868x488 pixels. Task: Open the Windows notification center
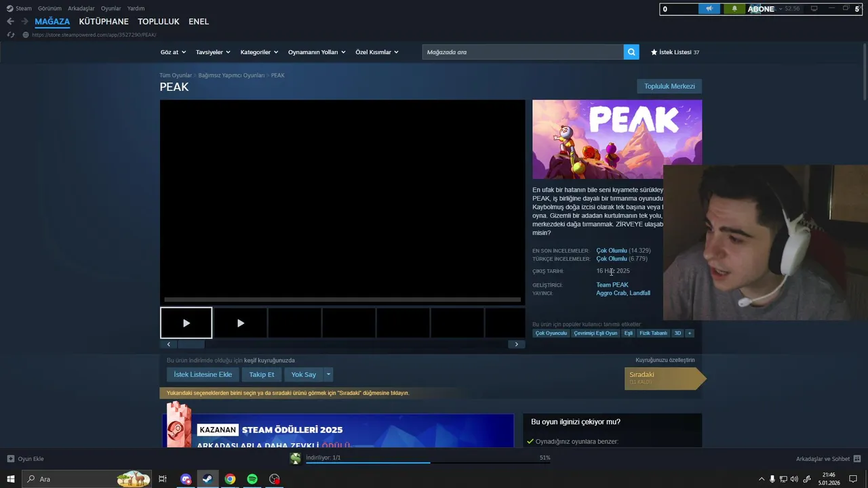tap(853, 479)
